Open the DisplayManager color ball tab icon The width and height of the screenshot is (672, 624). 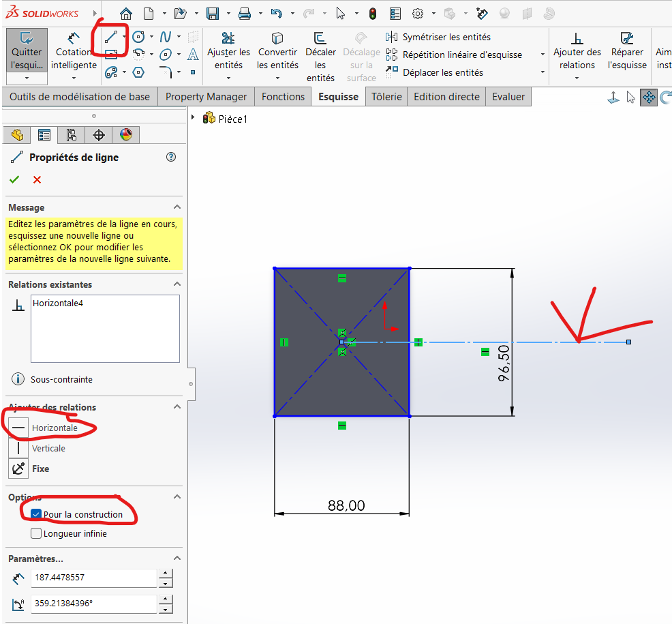pyautogui.click(x=126, y=135)
